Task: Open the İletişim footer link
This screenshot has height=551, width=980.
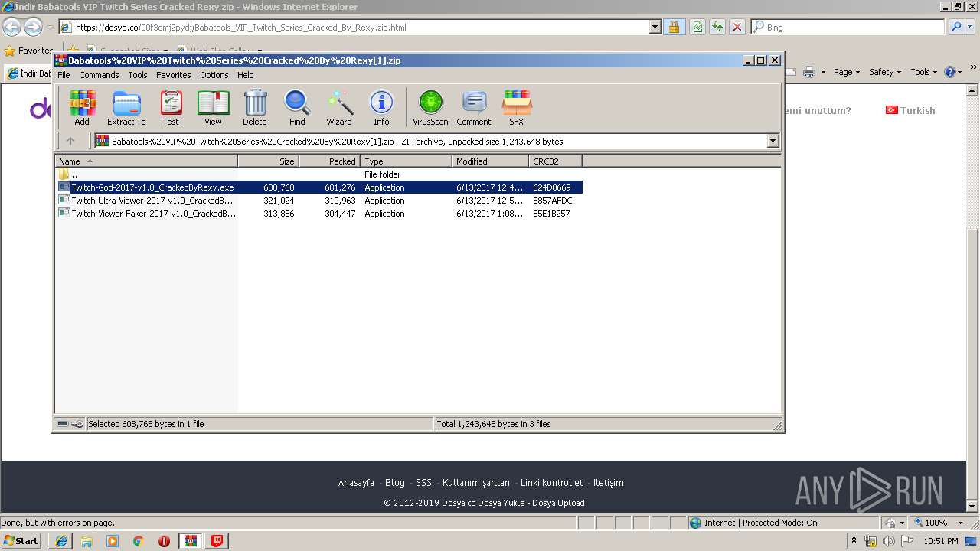Action: click(608, 482)
